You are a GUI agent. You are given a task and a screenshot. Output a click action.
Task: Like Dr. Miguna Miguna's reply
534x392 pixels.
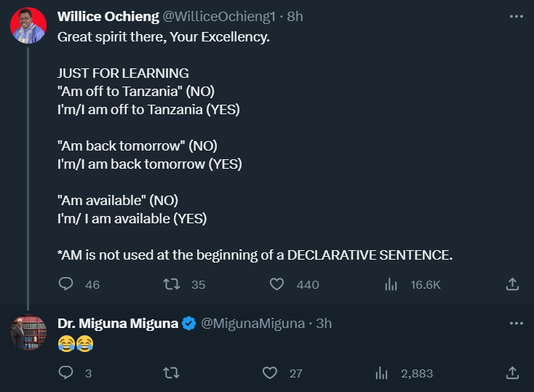[x=270, y=373]
